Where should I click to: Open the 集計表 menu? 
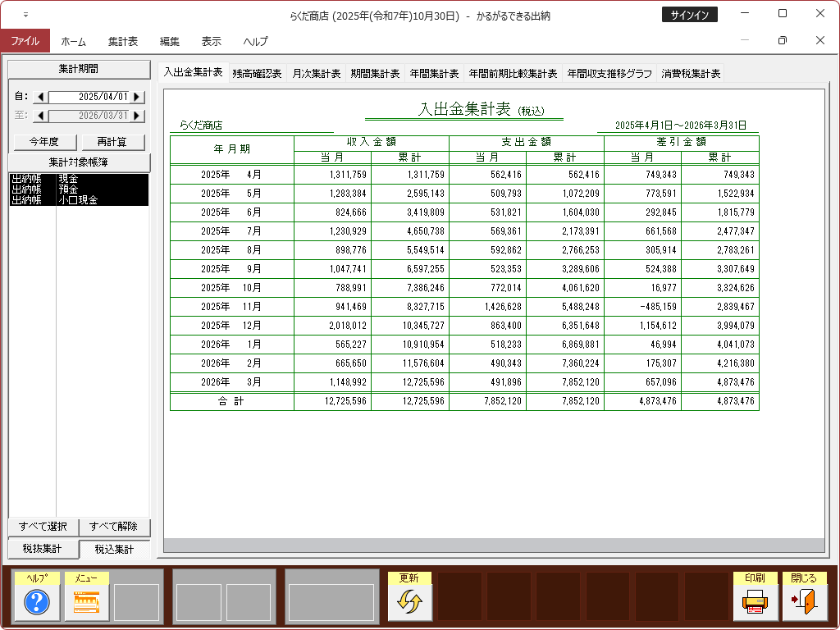click(x=123, y=41)
